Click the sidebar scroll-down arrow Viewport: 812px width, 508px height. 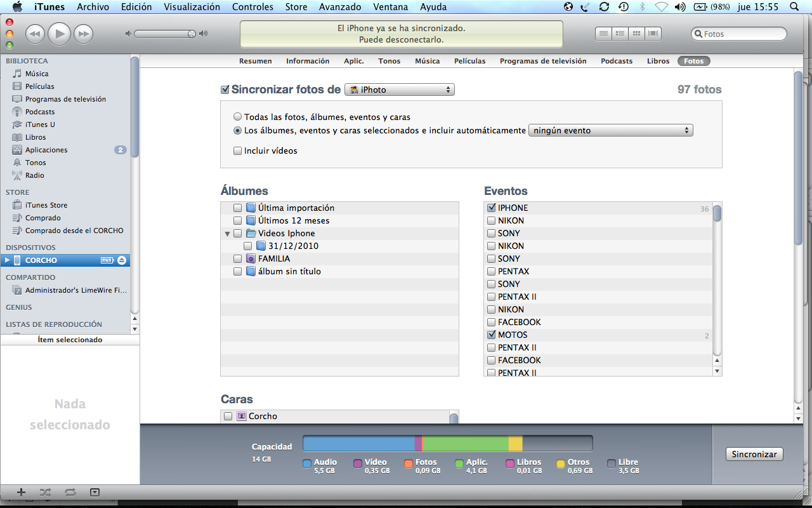134,329
